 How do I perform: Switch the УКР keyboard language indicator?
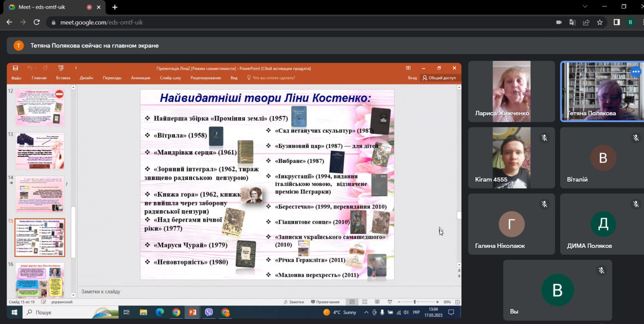click(x=416, y=312)
